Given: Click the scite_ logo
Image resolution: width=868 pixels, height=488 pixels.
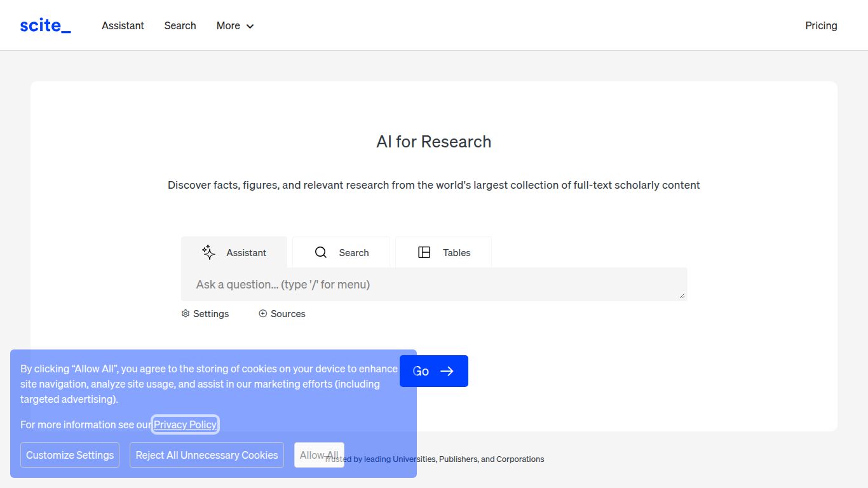Looking at the screenshot, I should click(x=45, y=25).
